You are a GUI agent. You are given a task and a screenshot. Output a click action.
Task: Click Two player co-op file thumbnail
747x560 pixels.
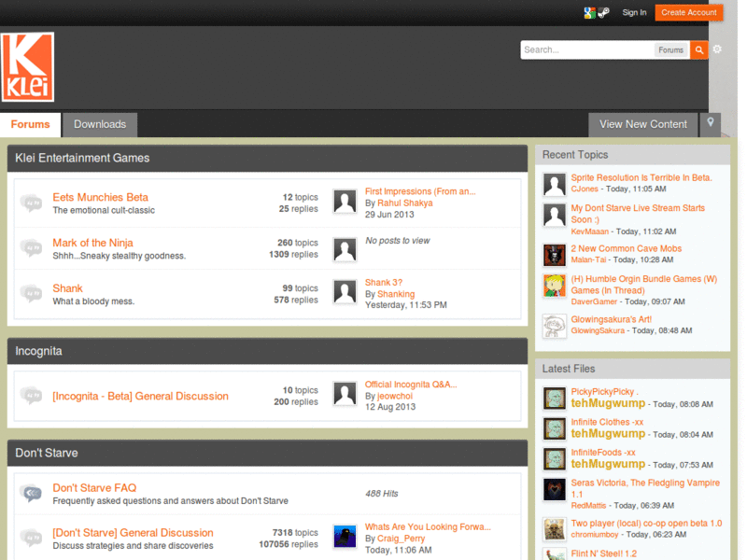(555, 529)
